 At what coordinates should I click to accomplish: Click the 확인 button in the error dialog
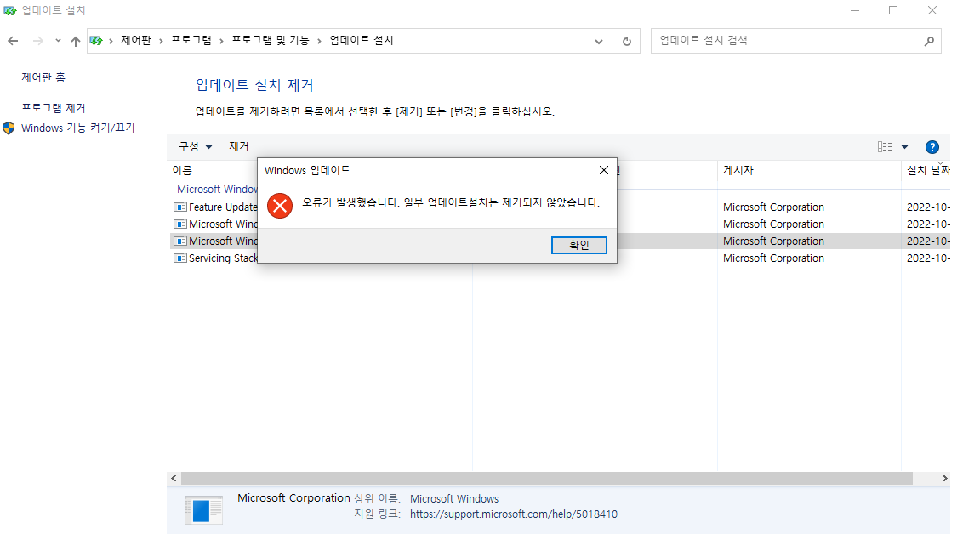click(578, 245)
